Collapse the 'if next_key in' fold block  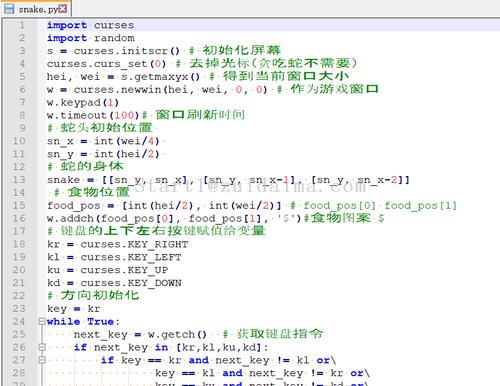coord(42,347)
